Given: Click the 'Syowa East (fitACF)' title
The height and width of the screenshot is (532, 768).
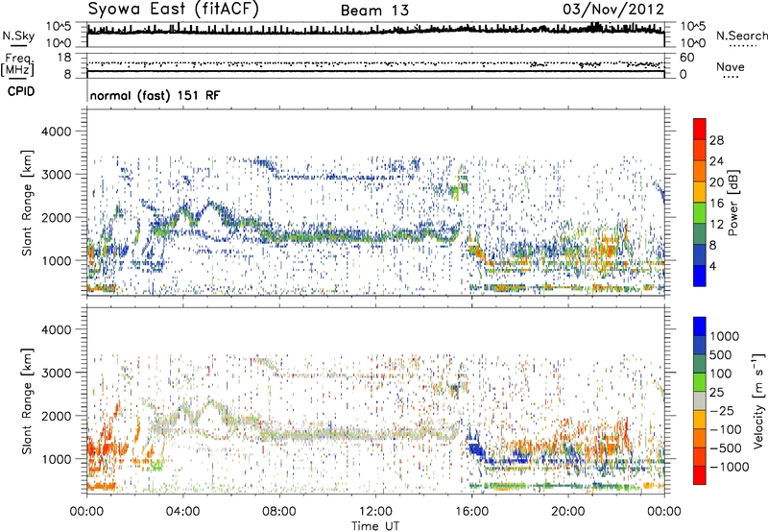Looking at the screenshot, I should [x=174, y=10].
